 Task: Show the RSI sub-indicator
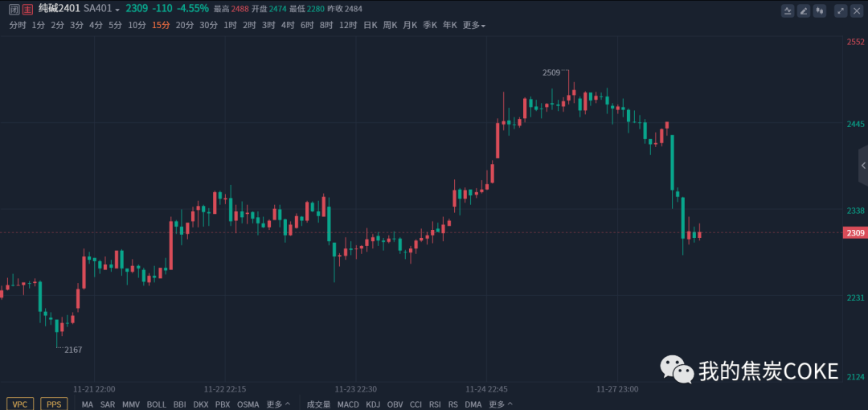point(435,404)
